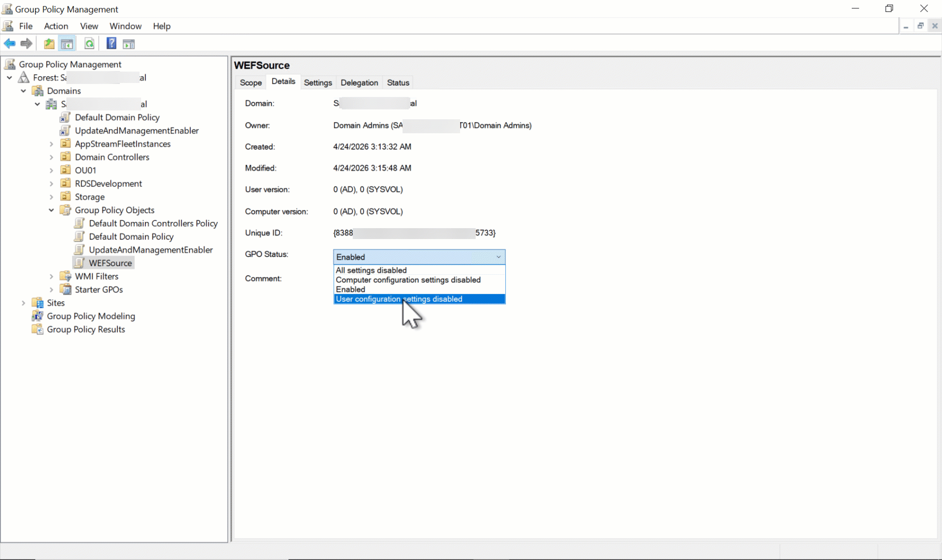Click the Group Policy Modeling icon
The image size is (942, 560).
click(x=37, y=316)
